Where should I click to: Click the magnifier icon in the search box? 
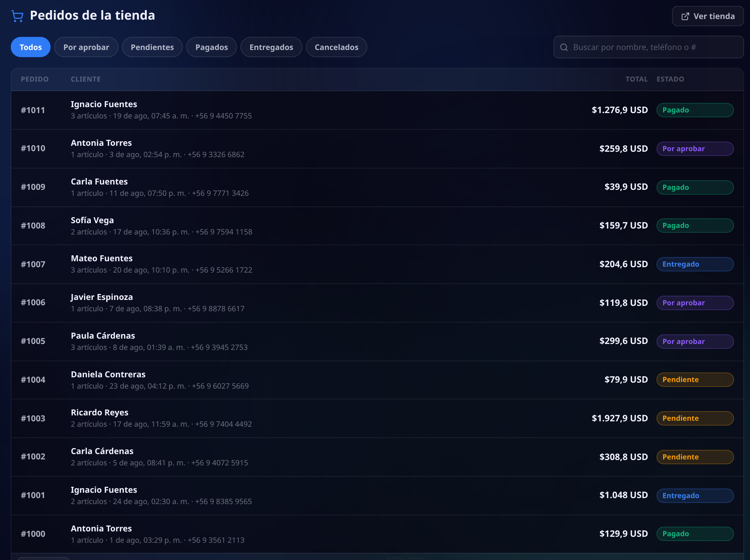click(564, 47)
